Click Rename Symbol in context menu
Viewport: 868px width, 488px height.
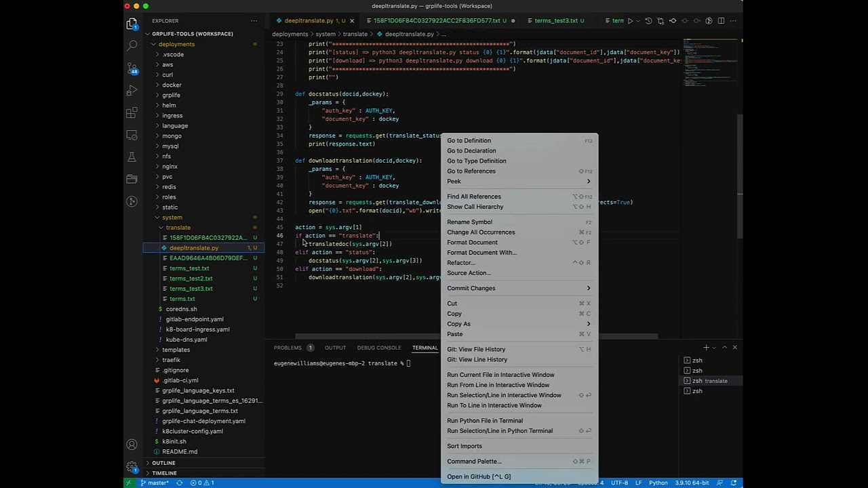point(519,222)
